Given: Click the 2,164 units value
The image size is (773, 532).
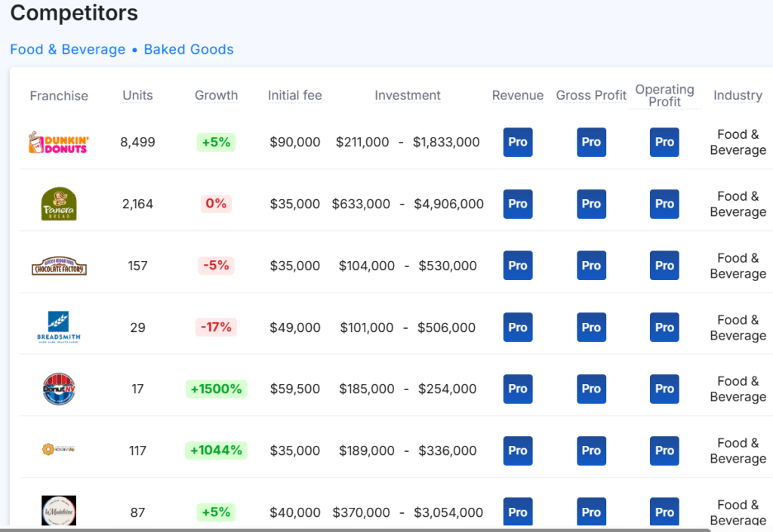Looking at the screenshot, I should click(x=137, y=204).
